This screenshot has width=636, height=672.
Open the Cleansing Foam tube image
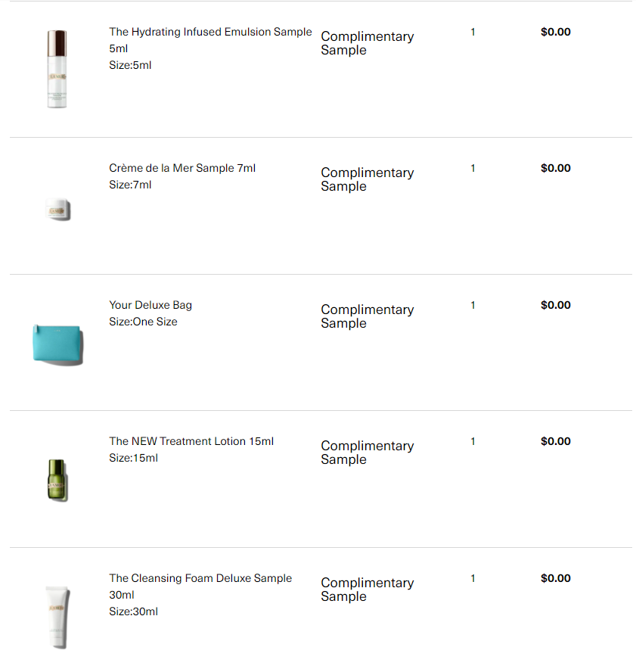coord(57,618)
